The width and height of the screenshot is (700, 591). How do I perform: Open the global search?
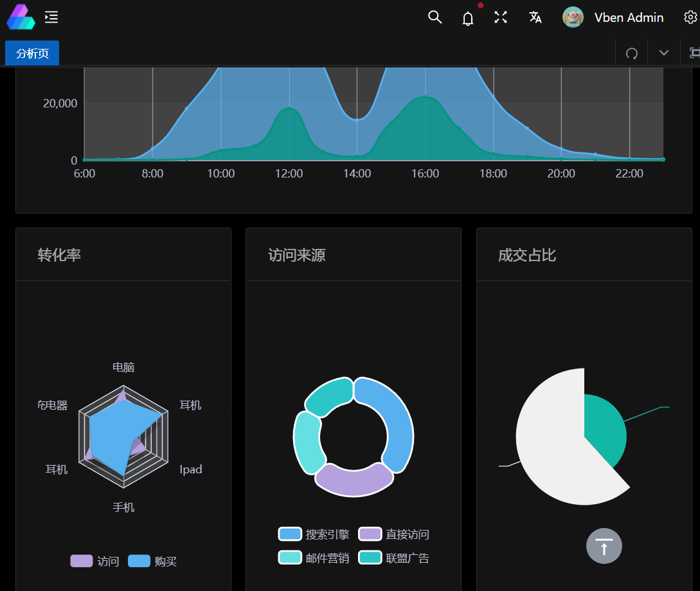(x=435, y=17)
